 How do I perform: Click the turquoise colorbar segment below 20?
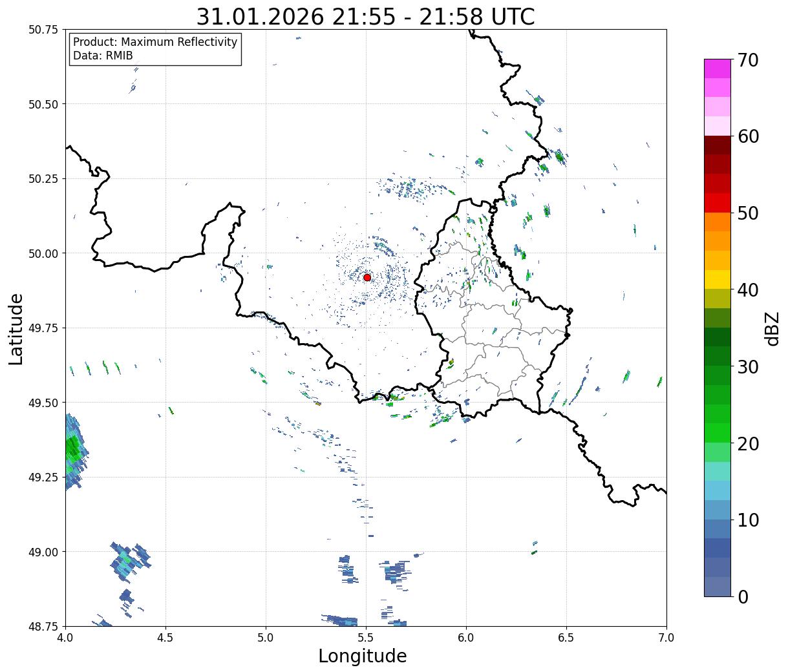coord(718,471)
